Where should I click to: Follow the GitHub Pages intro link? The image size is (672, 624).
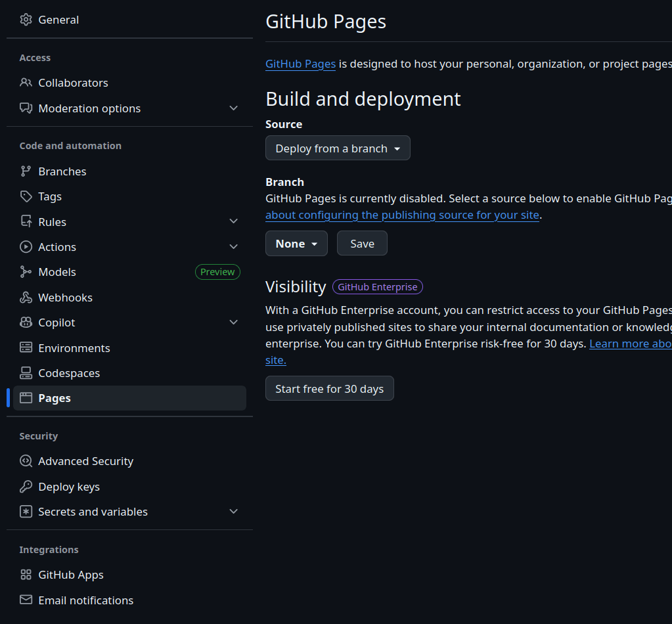tap(300, 64)
